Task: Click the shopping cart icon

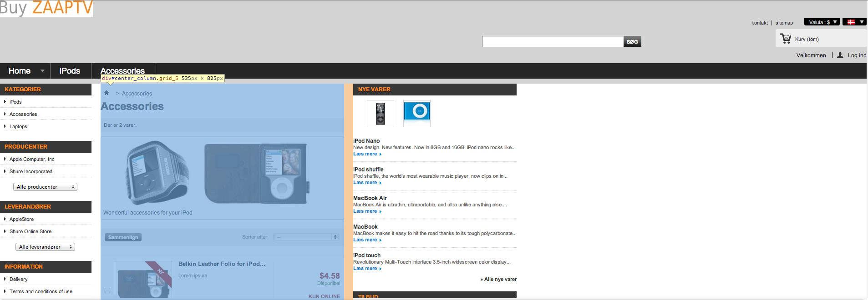Action: coord(786,39)
